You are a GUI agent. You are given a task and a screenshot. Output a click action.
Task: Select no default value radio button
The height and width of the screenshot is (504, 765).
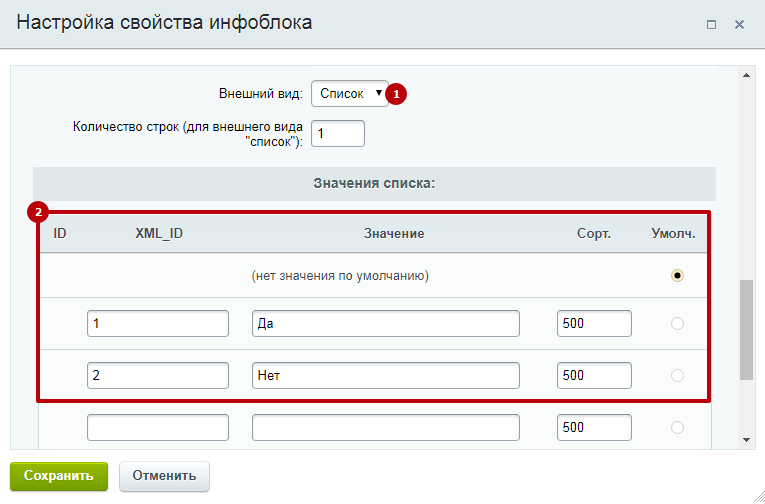point(677,276)
